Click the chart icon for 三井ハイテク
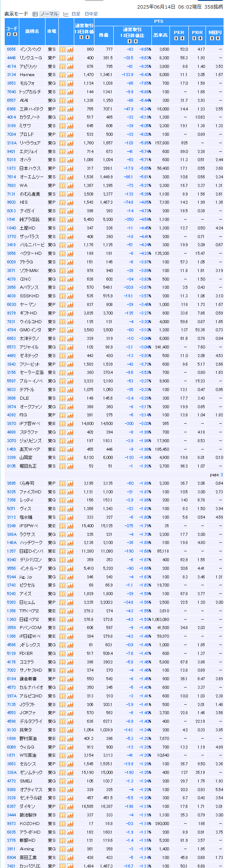Screen dimensions: 230x868 [x=70, y=109]
